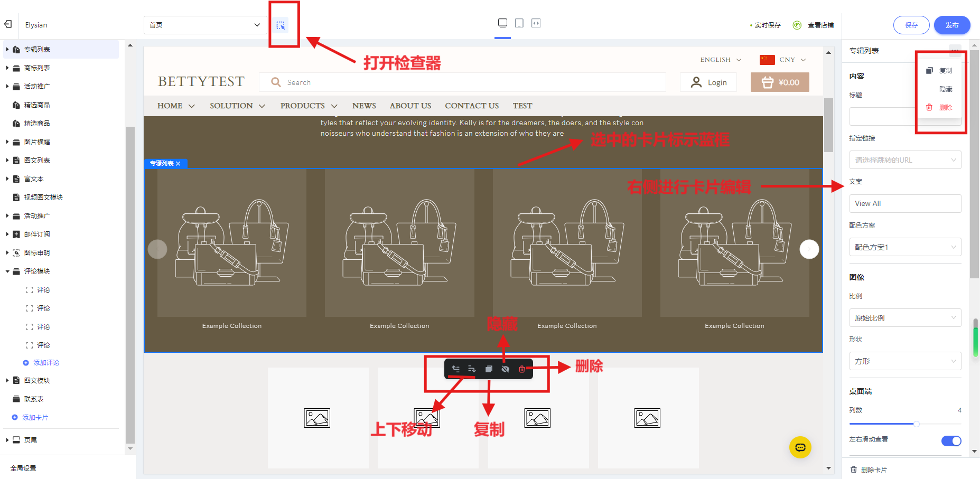
Task: Close the 专辑列表 selection tag
Action: [179, 164]
